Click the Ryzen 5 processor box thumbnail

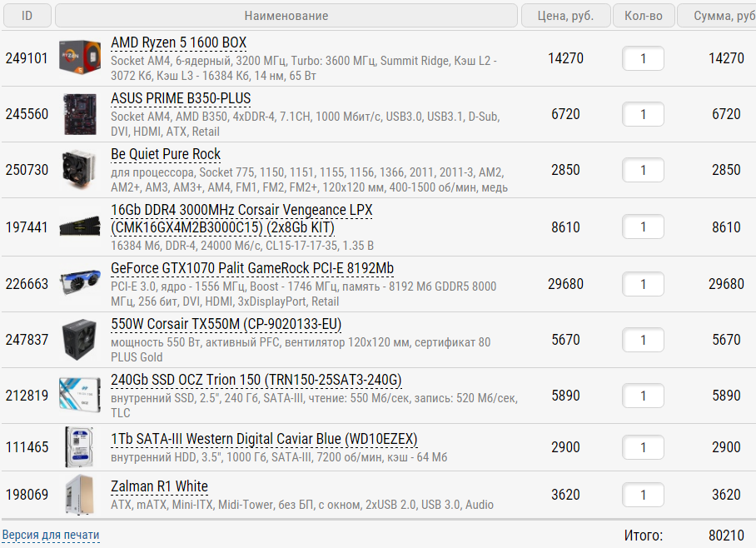point(80,57)
